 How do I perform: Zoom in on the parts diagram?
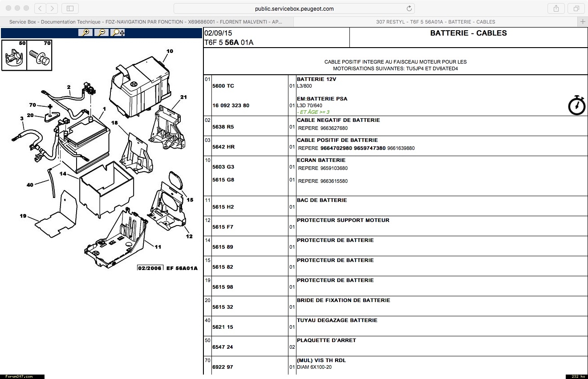coord(85,32)
